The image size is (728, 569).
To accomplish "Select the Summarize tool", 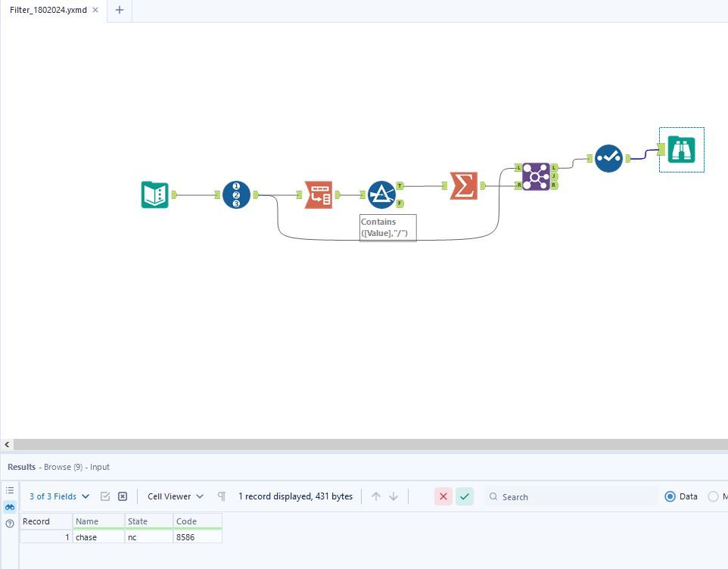I will (x=463, y=185).
